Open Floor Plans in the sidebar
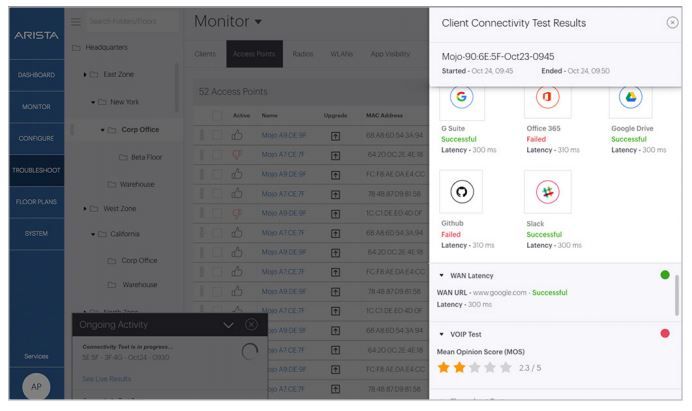This screenshot has height=411, width=692. [x=36, y=202]
